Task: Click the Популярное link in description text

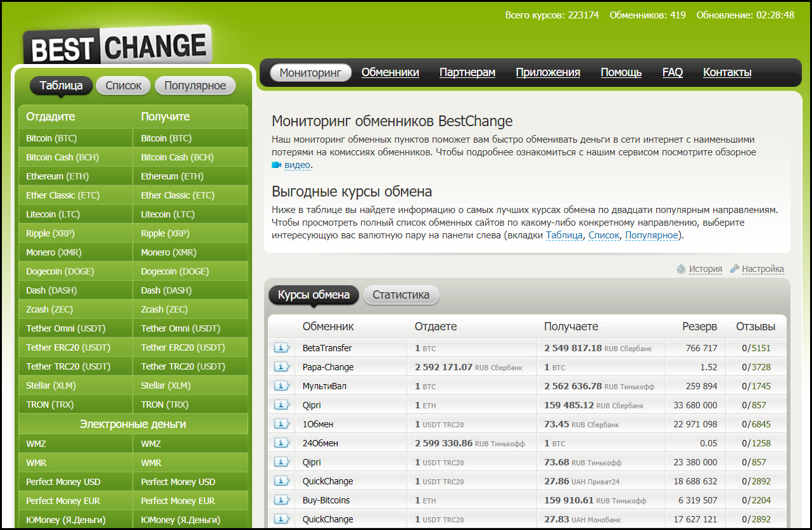Action: (x=652, y=235)
